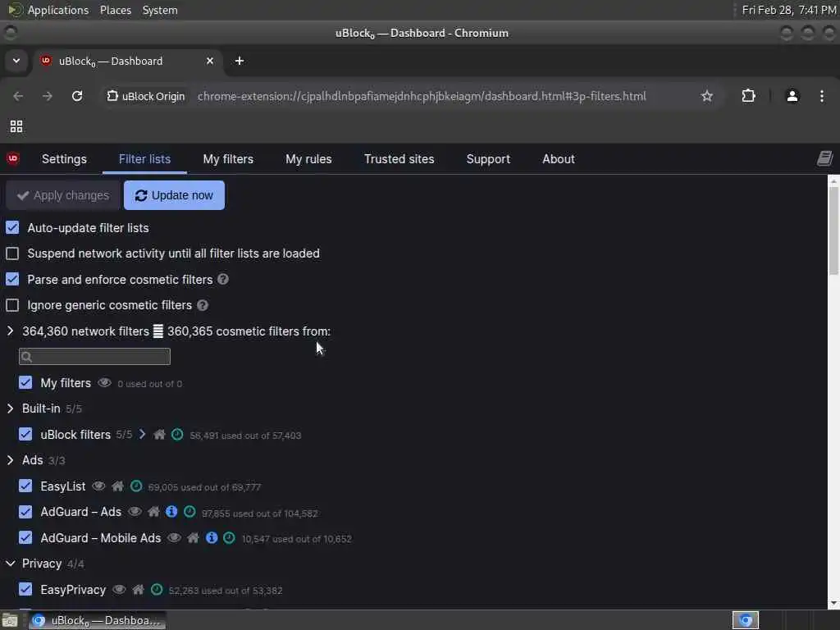
Task: Open AdGuard – Mobile Ads home page icon
Action: [x=193, y=537]
